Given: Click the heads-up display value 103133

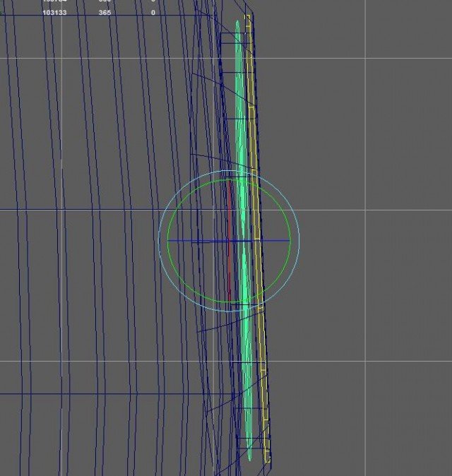Looking at the screenshot, I should 54,13.
